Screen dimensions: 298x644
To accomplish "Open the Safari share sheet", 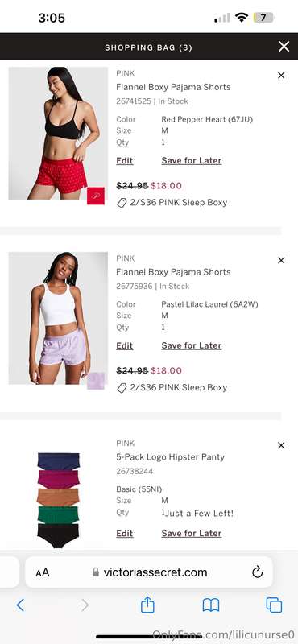I will coord(147,605).
